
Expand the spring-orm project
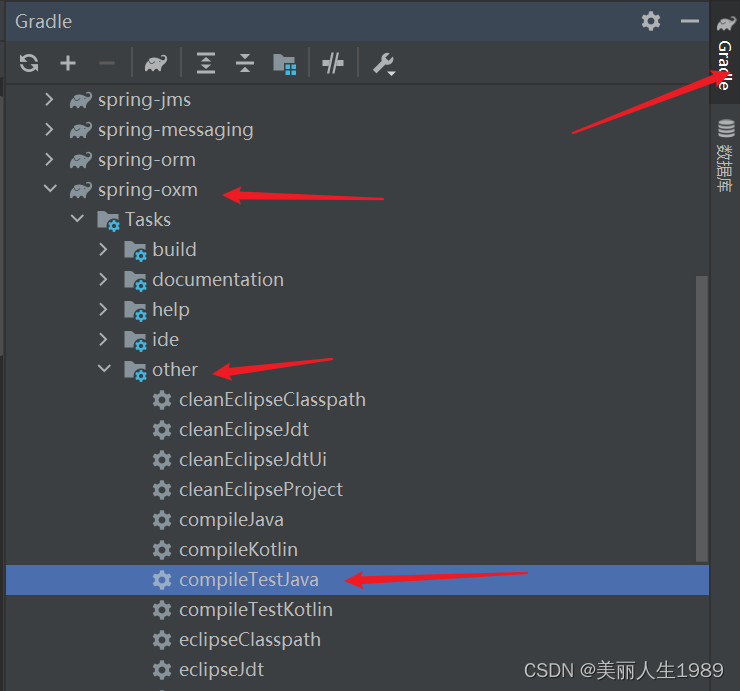pyautogui.click(x=49, y=160)
